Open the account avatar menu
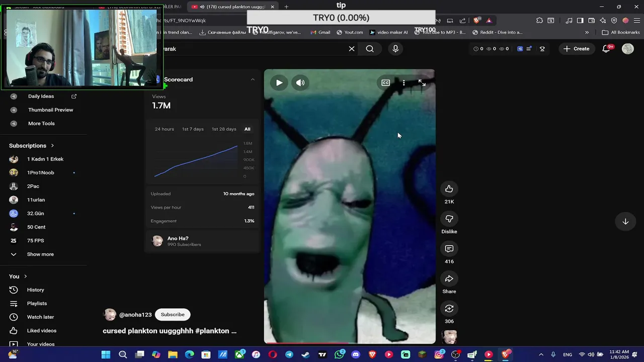 coord(628,49)
